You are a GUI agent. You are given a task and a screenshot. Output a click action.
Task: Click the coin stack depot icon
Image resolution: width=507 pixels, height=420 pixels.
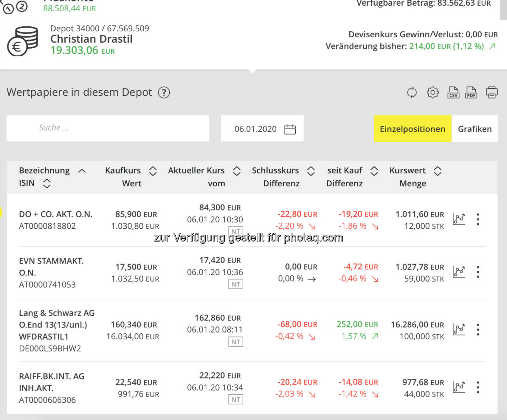pos(23,41)
